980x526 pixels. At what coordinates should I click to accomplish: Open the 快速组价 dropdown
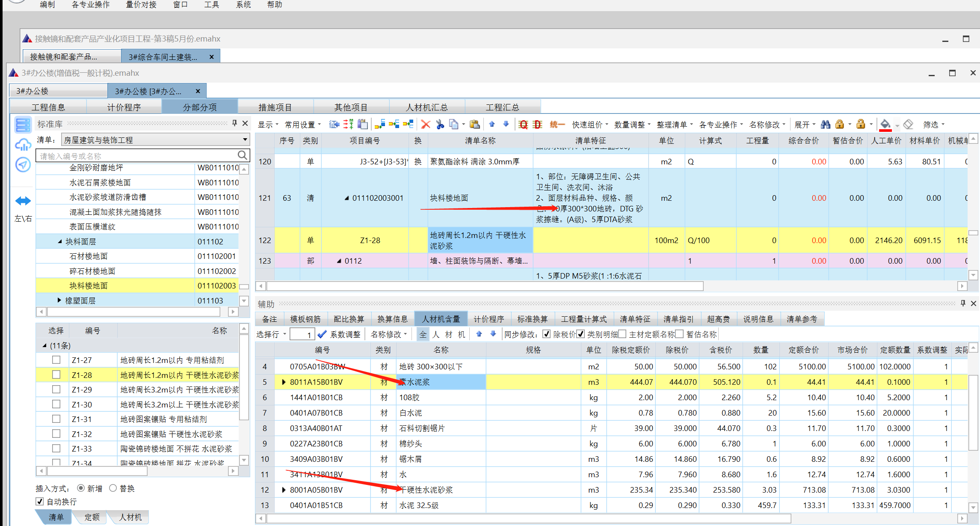click(590, 125)
